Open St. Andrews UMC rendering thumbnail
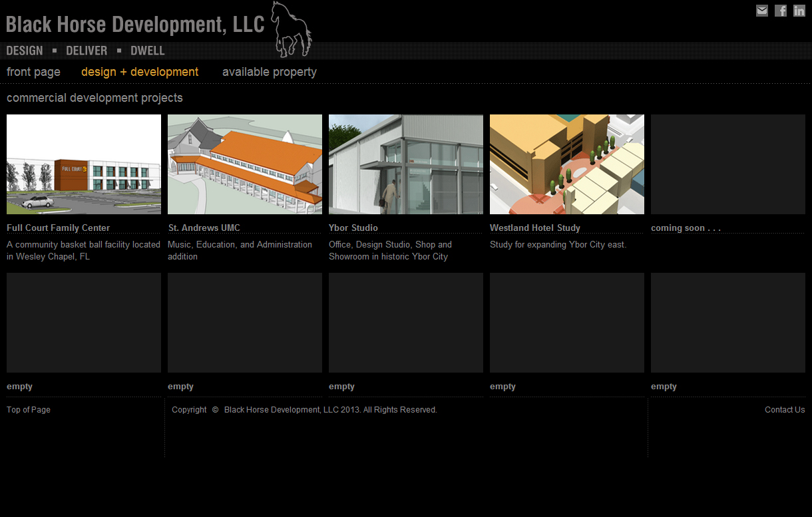Screen dimensions: 812x517 pyautogui.click(x=245, y=164)
